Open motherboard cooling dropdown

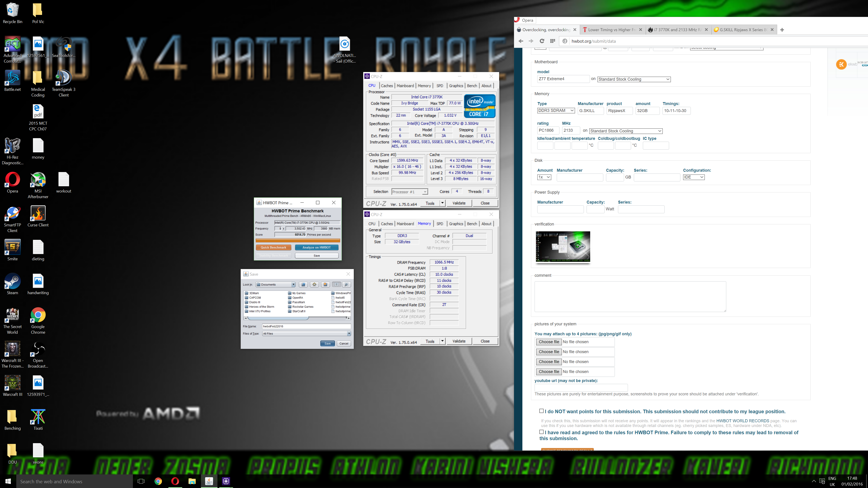coord(634,79)
